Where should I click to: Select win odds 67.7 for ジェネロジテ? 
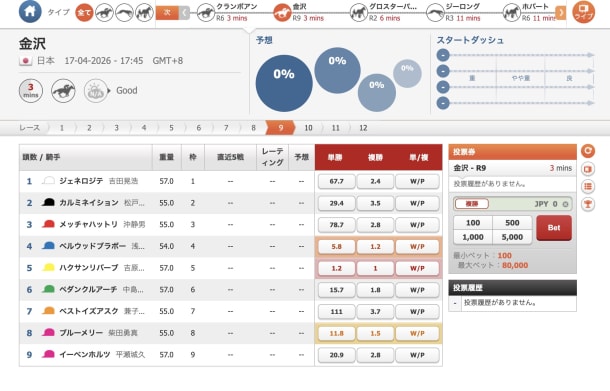(337, 181)
